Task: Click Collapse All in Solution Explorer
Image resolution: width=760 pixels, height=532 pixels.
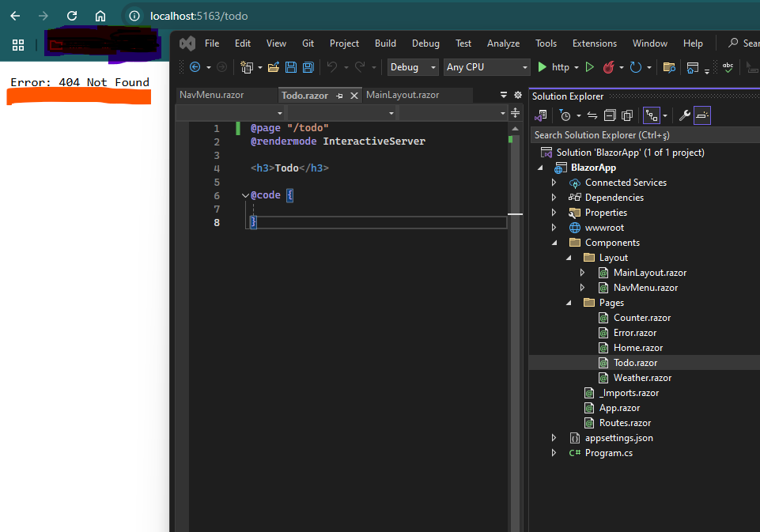Action: [610, 115]
